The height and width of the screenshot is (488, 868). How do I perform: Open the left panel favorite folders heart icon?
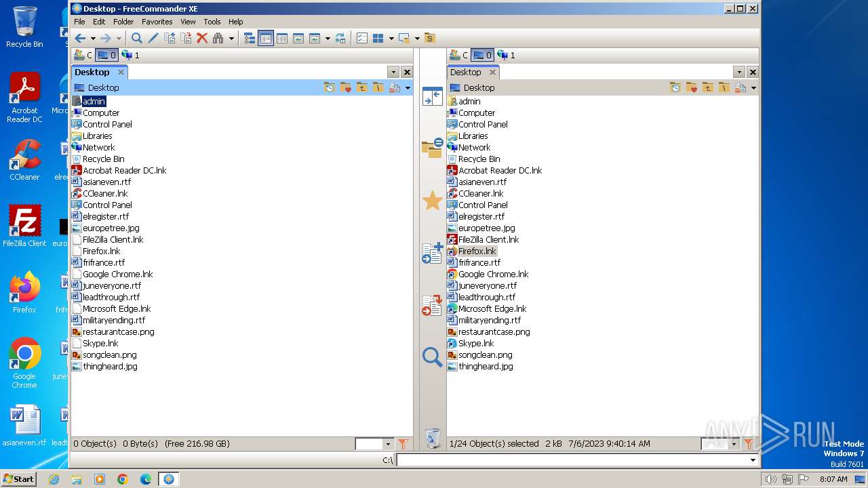tap(346, 87)
